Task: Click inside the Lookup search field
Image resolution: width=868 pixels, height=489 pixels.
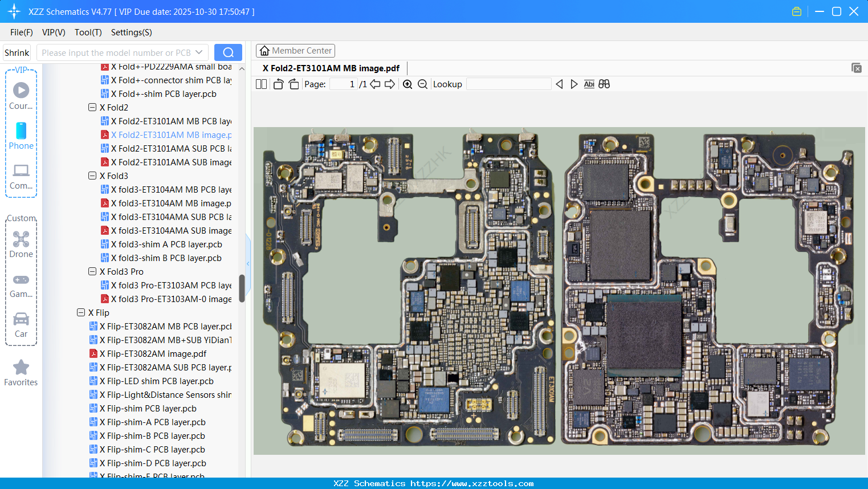Action: [x=508, y=84]
